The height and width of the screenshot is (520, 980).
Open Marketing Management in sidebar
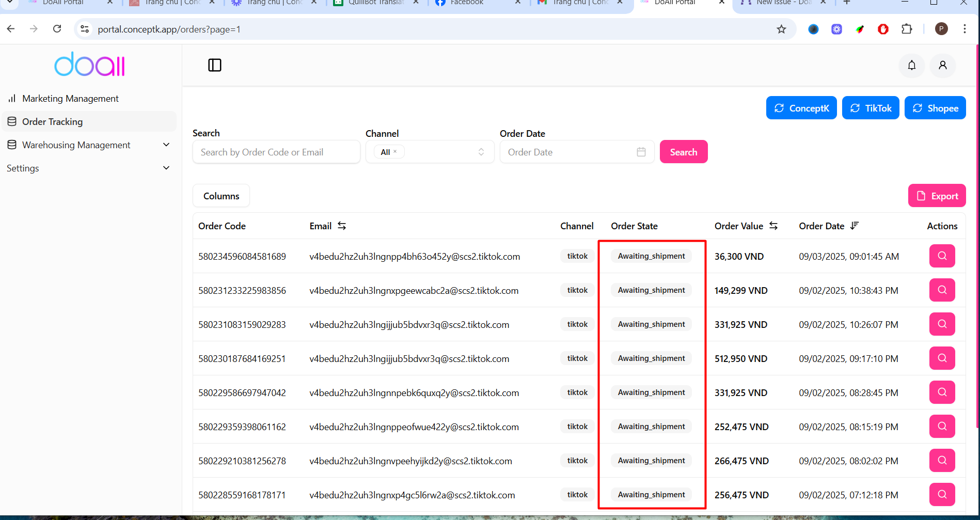click(70, 99)
